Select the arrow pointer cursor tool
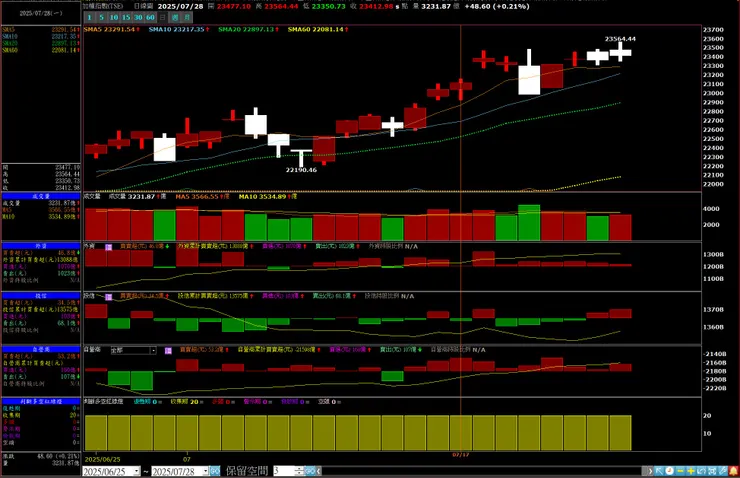The width and height of the screenshot is (740, 478). click(659, 471)
